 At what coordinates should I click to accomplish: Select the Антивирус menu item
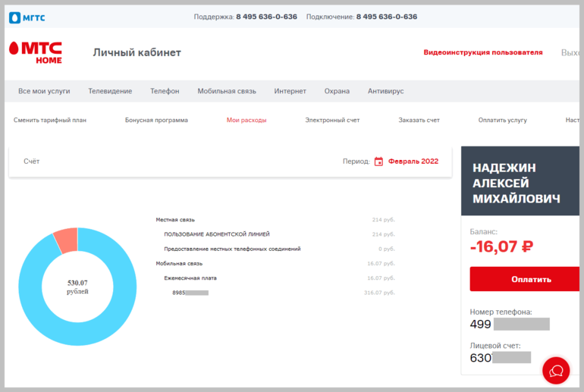point(385,91)
